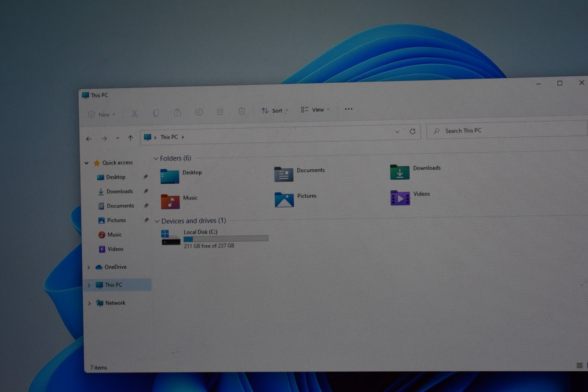Click the 'Downloads' folder name in Folders
This screenshot has width=588, height=392.
[x=427, y=168]
